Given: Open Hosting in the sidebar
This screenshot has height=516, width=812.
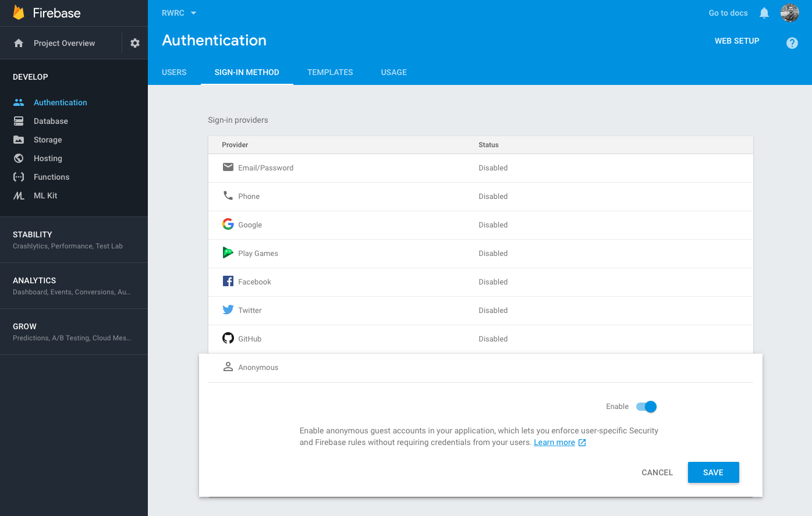Looking at the screenshot, I should (x=48, y=158).
